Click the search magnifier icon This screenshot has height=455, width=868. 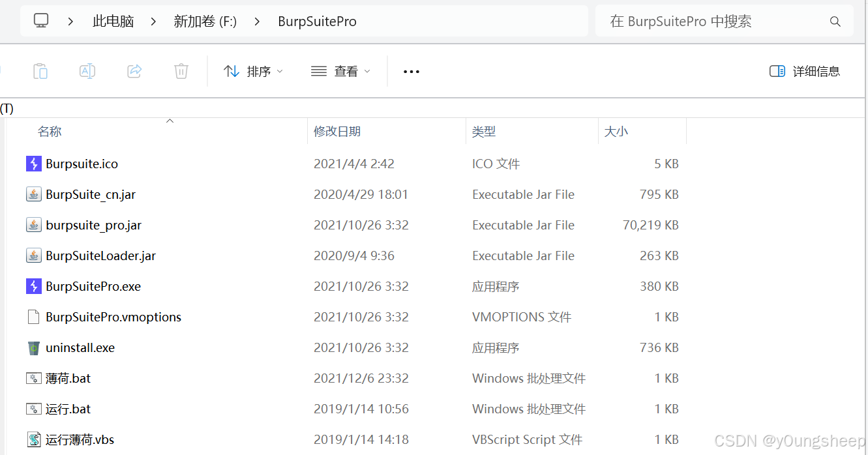[x=835, y=22]
